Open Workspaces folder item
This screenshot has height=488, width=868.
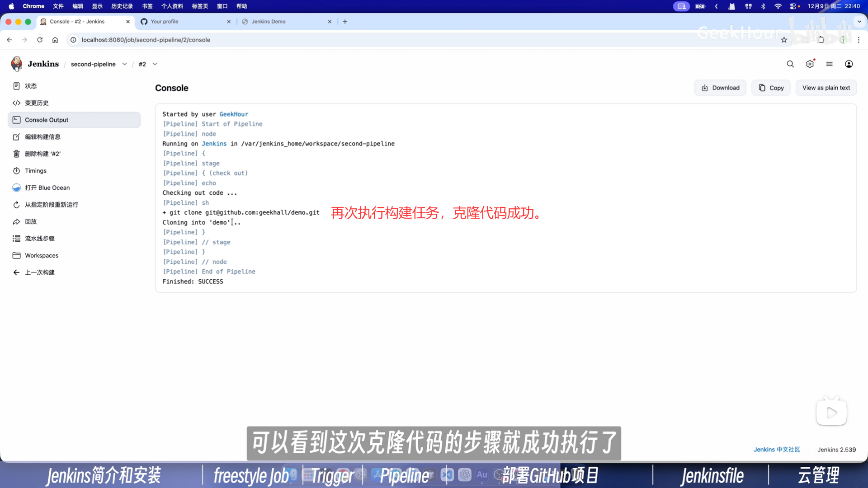click(41, 255)
